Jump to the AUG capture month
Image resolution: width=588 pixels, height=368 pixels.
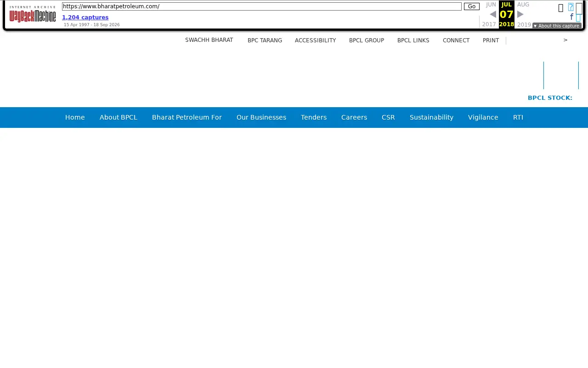click(x=523, y=5)
